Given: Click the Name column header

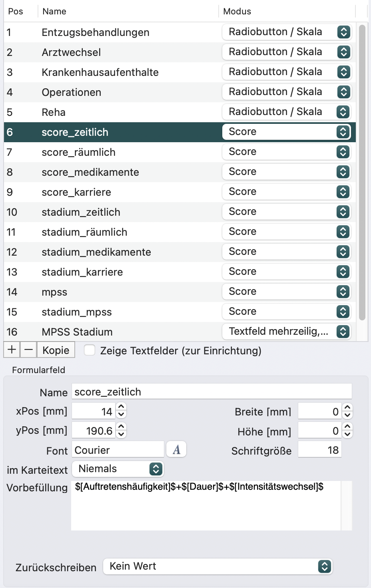Looking at the screenshot, I should [54, 11].
